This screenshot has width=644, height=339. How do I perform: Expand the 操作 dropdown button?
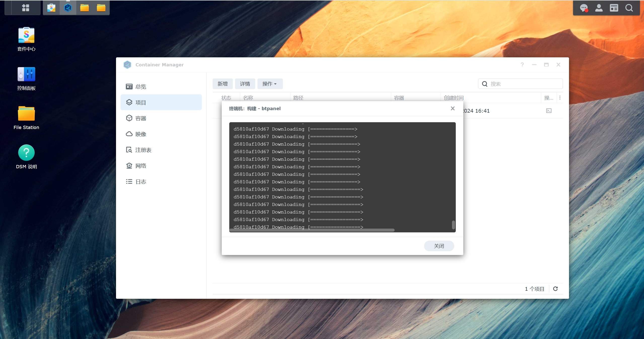pyautogui.click(x=270, y=84)
